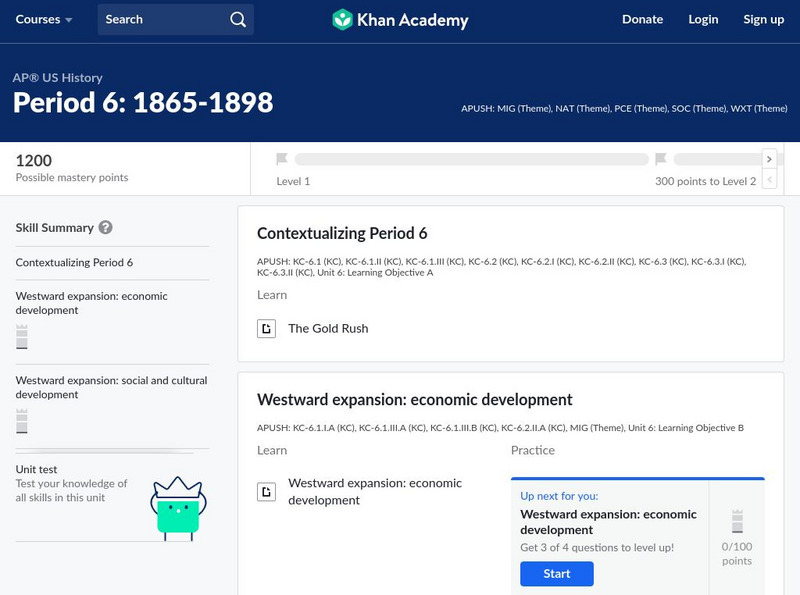
Task: Expand the Courses dropdown menu
Action: click(45, 19)
